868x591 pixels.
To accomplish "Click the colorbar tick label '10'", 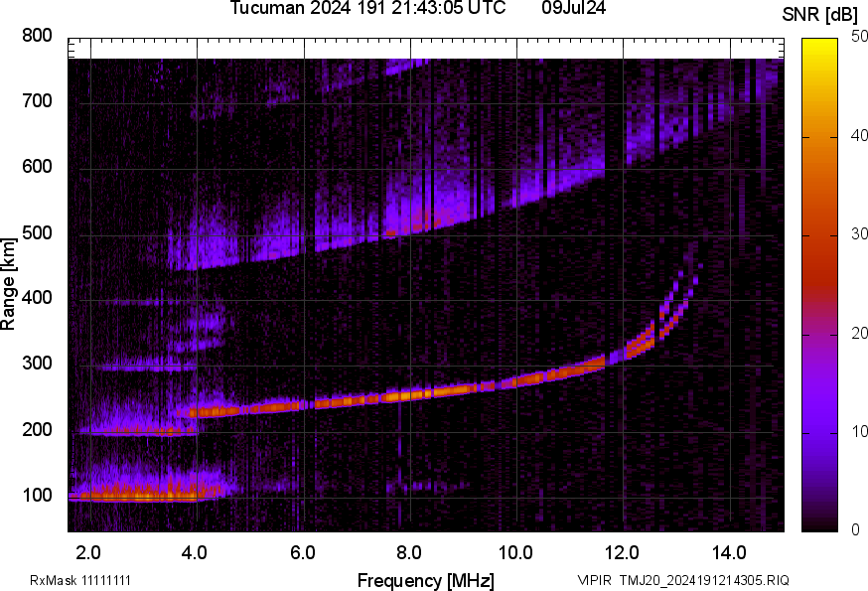I will click(859, 432).
